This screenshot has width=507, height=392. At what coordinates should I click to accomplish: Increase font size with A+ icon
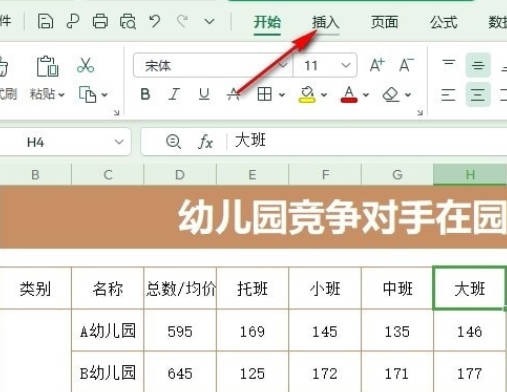coord(377,65)
